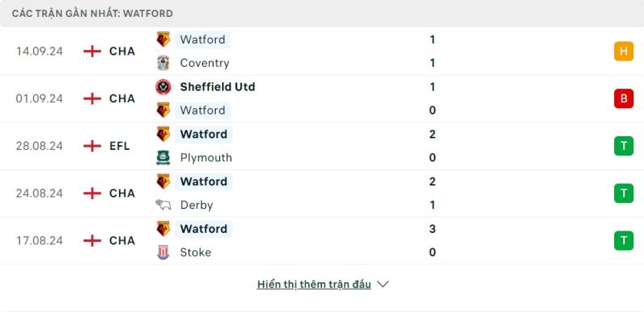Select the Coventry team name
Image resolution: width=644 pixels, height=312 pixels.
coord(204,63)
